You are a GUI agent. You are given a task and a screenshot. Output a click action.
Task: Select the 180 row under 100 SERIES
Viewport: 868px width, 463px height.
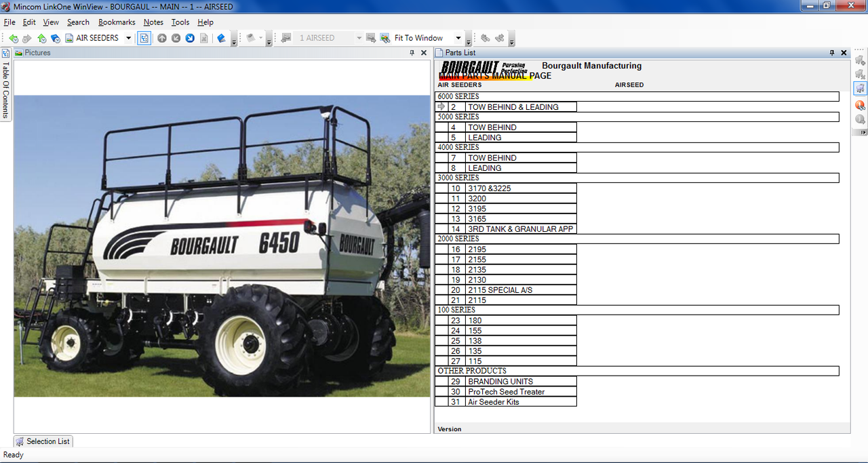506,321
